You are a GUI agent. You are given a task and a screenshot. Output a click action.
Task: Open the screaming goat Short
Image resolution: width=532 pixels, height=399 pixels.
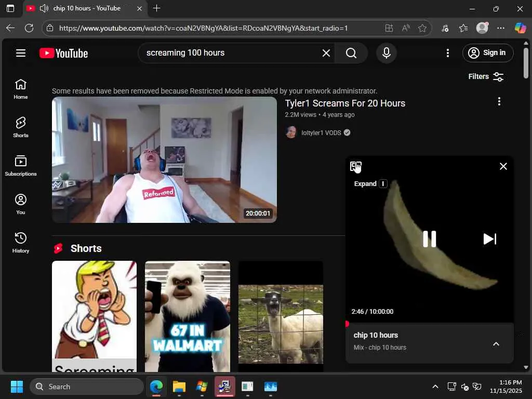(x=281, y=316)
